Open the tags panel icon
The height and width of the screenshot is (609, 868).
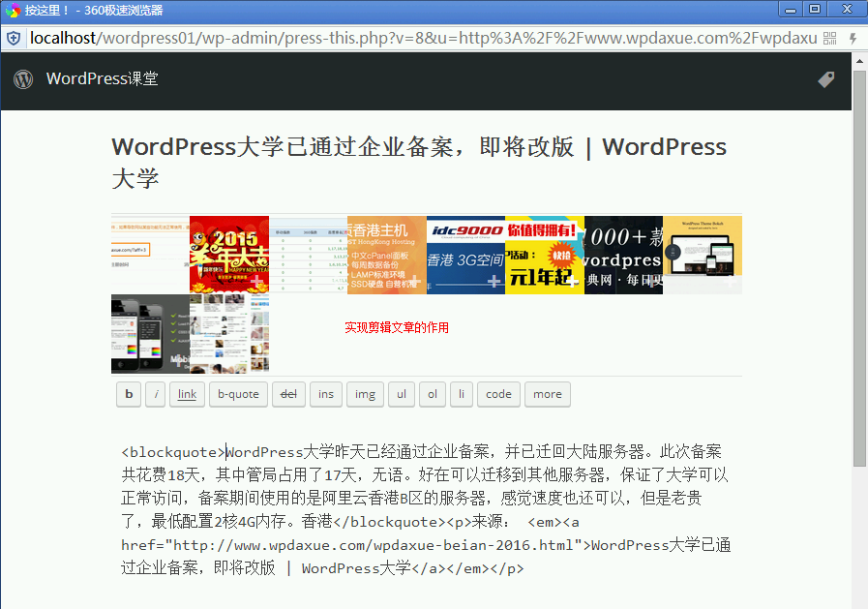pos(826,79)
